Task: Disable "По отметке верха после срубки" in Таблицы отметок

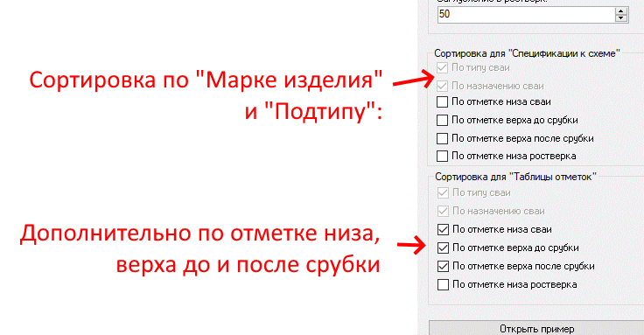Action: click(443, 266)
